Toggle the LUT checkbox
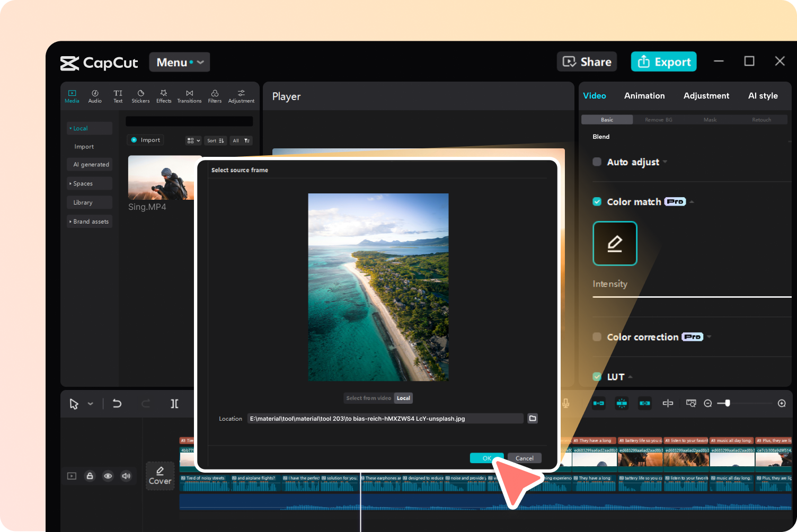797x532 pixels. [x=597, y=376]
